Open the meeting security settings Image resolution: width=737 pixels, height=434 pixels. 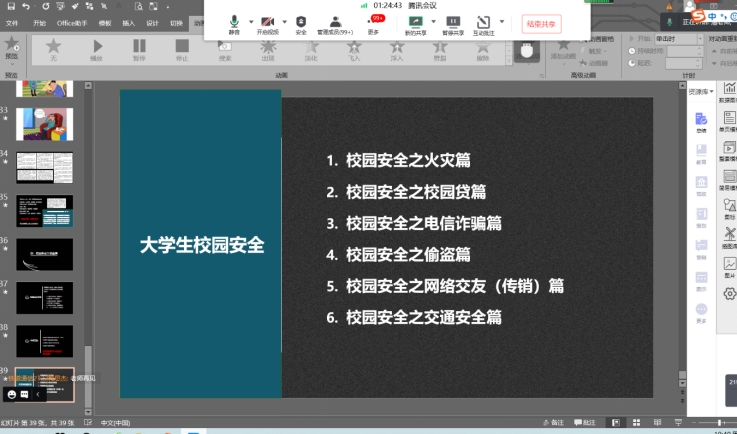[301, 24]
